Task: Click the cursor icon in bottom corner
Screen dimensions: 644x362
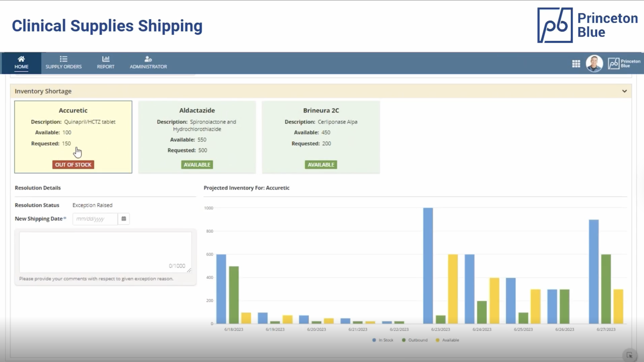Action: point(629,355)
